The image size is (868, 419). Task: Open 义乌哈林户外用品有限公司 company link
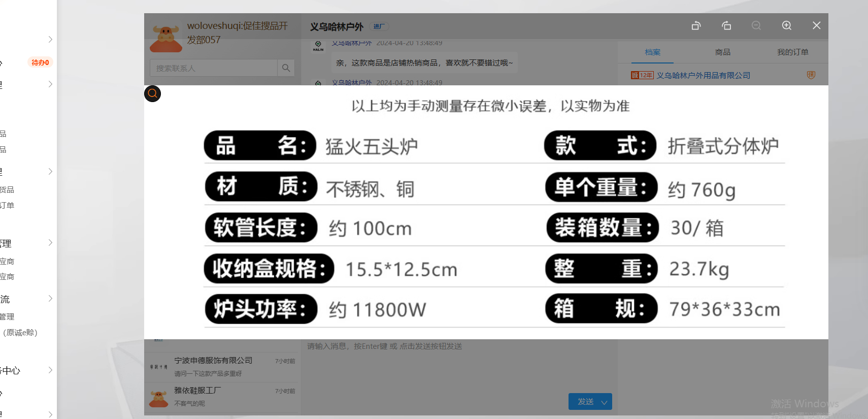tap(703, 75)
